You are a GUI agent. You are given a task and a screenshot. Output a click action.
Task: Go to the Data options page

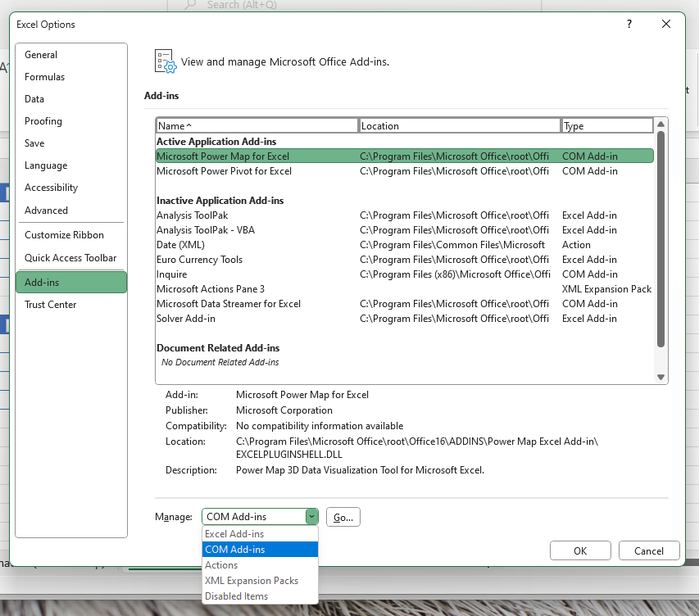coord(70,99)
